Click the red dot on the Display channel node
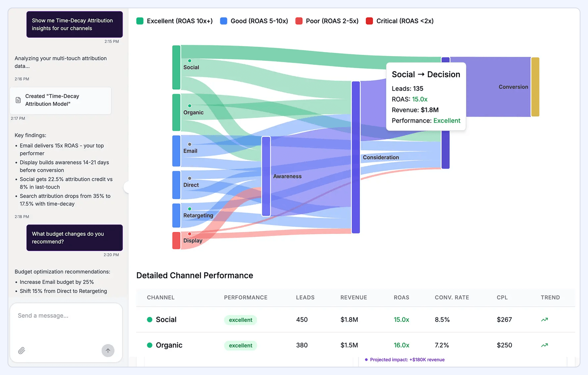The height and width of the screenshot is (375, 588). coord(190,234)
